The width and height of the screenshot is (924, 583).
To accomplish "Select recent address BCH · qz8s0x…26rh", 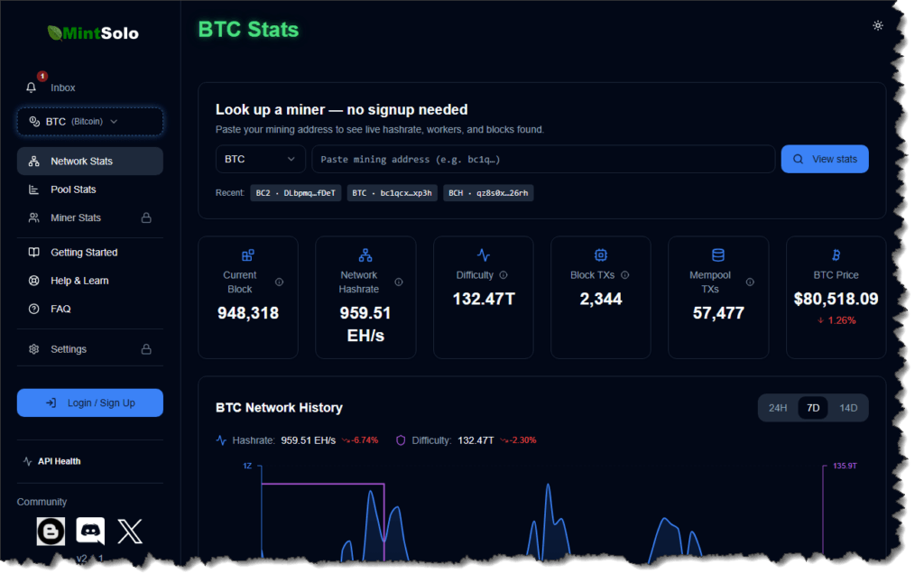I will pyautogui.click(x=488, y=193).
